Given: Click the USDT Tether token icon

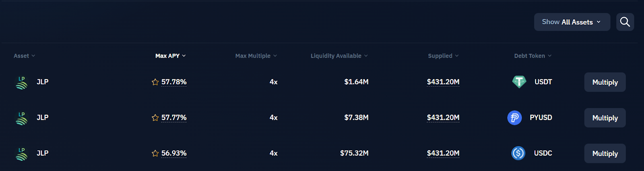Looking at the screenshot, I should coord(519,82).
